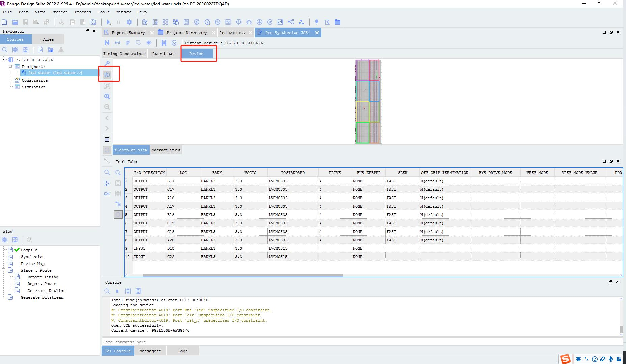Switch to the Report Summary tab

(128, 33)
